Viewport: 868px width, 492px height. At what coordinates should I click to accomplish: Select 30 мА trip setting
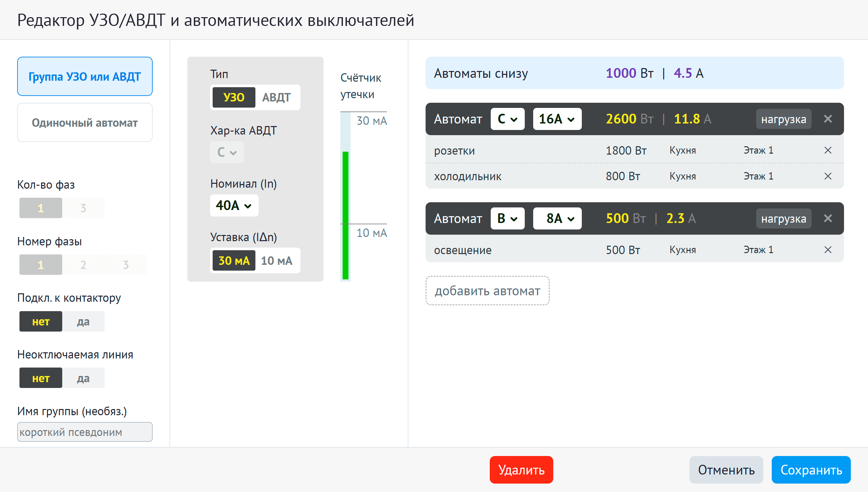[x=234, y=261]
